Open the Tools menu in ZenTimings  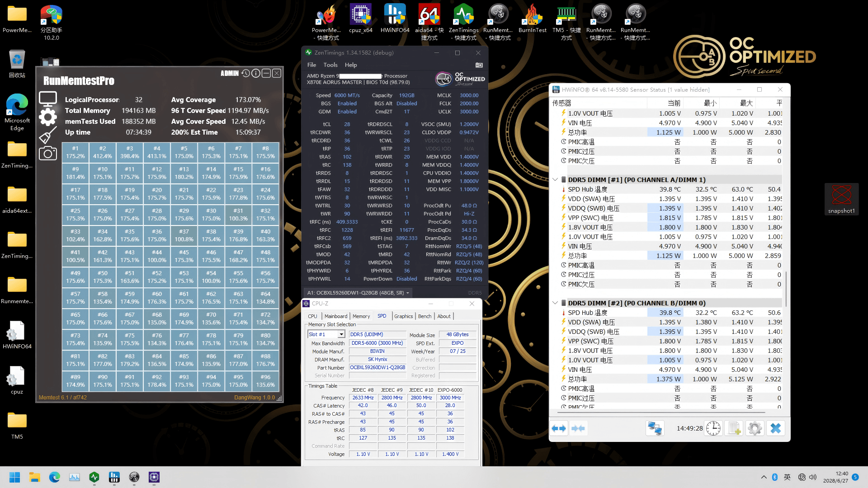330,65
